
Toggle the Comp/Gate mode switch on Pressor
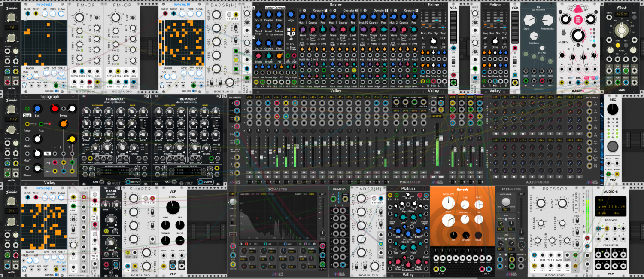click(577, 220)
